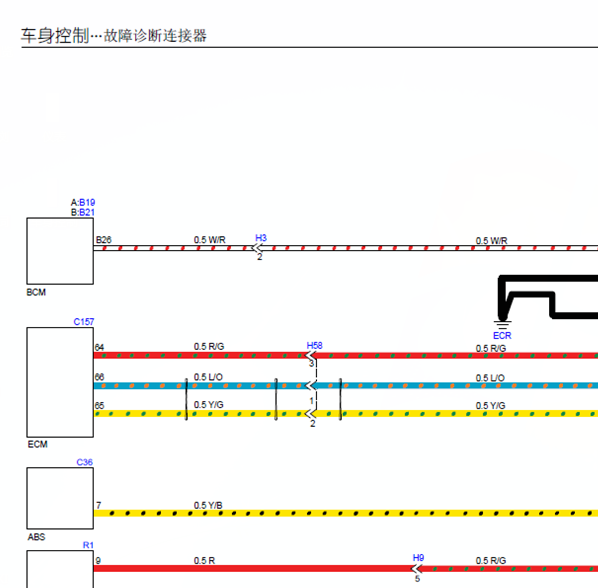Click the ground label ECR
This screenshot has width=598, height=588.
point(502,336)
